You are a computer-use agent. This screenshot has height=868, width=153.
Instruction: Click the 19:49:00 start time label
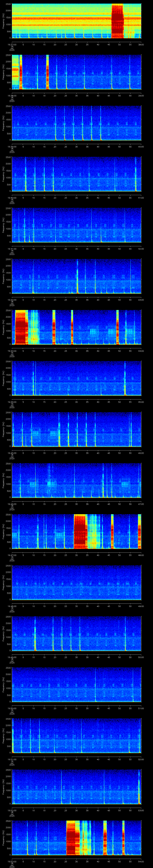point(12,657)
